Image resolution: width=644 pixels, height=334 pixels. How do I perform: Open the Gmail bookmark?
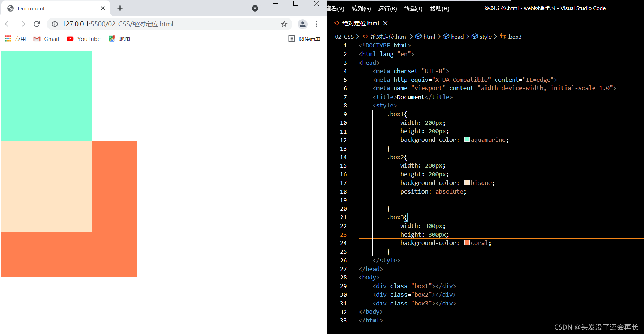coord(46,39)
